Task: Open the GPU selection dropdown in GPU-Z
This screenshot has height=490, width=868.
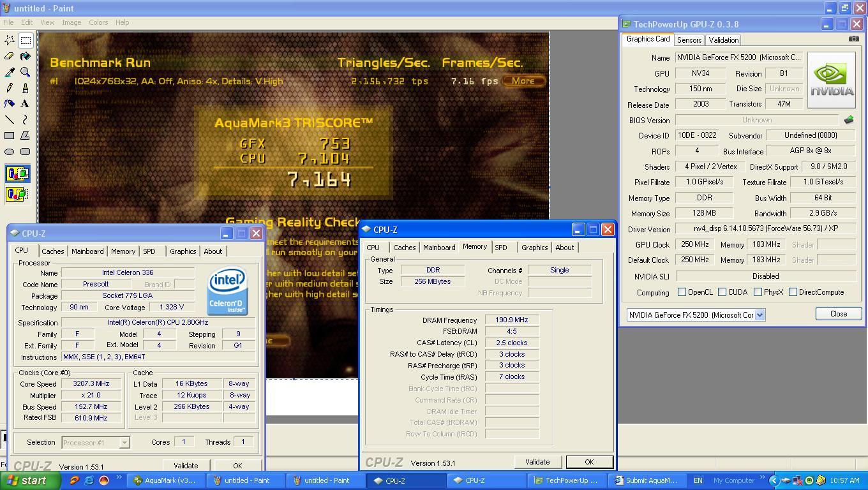Action: [x=759, y=315]
